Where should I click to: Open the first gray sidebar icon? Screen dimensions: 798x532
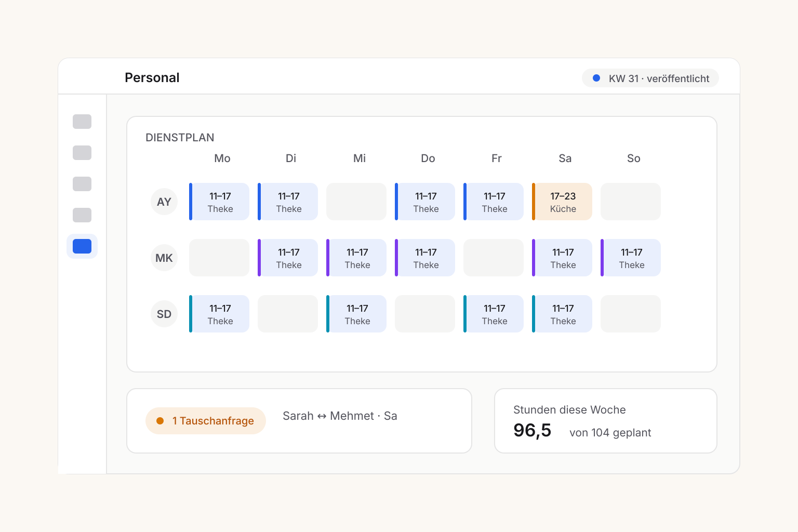[x=82, y=122]
